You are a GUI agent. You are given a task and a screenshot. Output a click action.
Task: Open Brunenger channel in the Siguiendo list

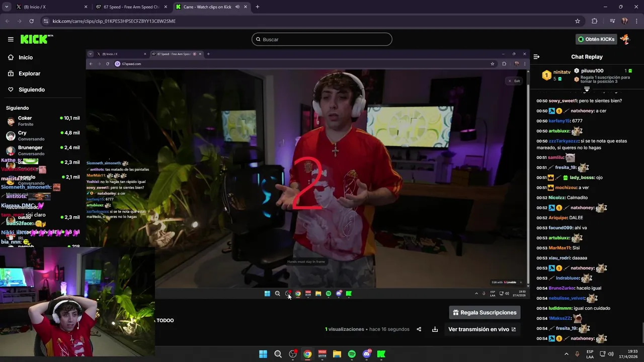tap(43, 150)
